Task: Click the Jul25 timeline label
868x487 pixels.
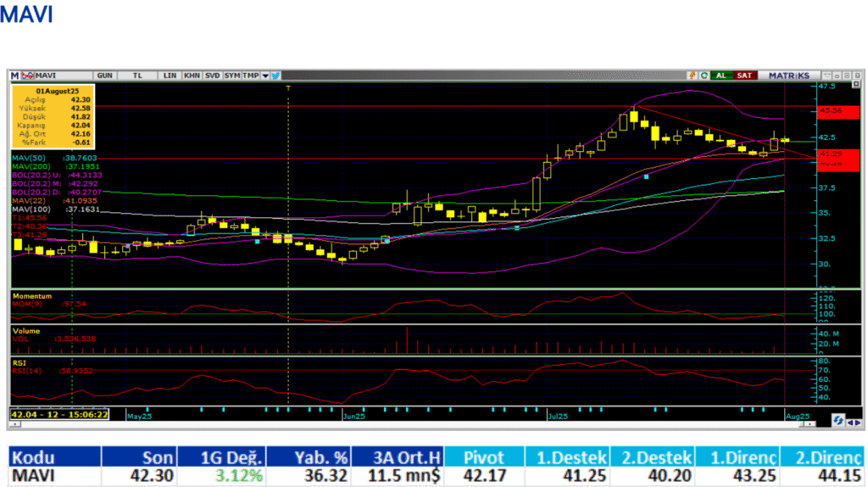Action: pos(558,416)
